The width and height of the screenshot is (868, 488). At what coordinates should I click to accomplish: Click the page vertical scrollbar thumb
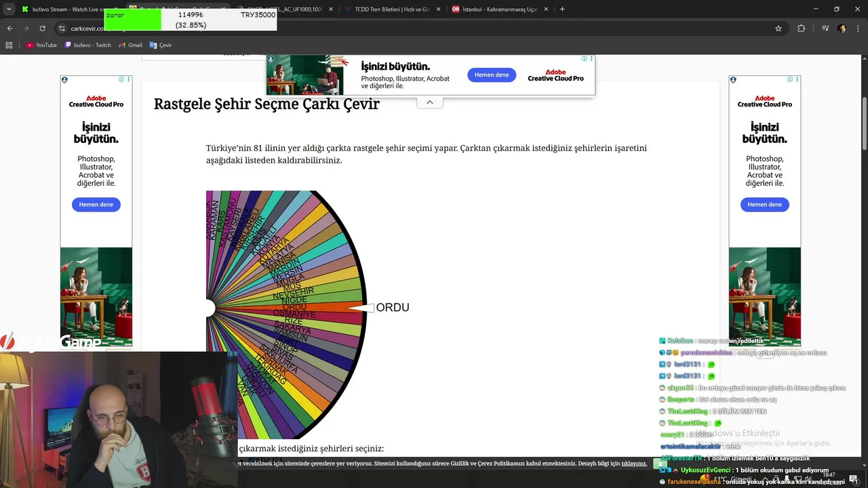(x=864, y=122)
